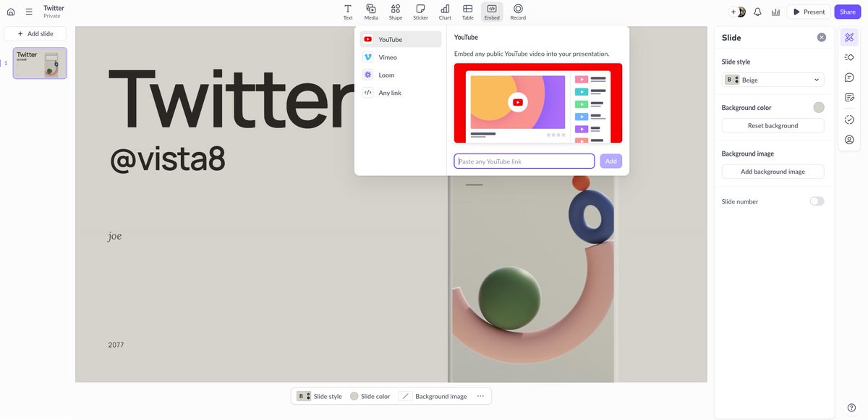Open the Media tool

(x=371, y=12)
